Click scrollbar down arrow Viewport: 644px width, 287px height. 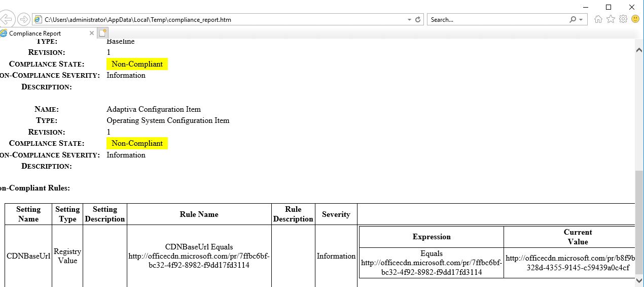coord(639,280)
